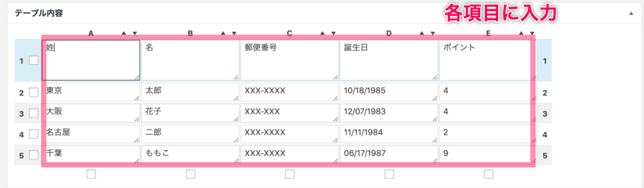
Task: Check the row 1 checkbox
Action: pos(34,60)
